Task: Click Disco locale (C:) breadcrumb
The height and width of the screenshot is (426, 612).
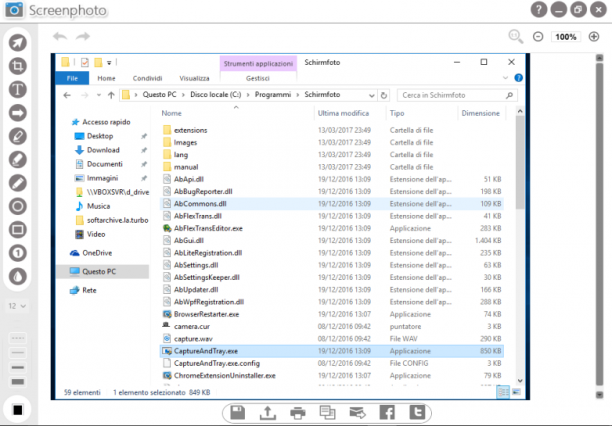Action: pos(215,94)
